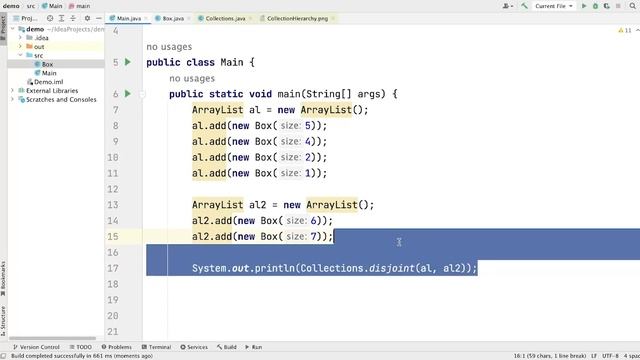The width and height of the screenshot is (640, 360).
Task: Click the Select Opened File target icon
Action: coord(50,18)
